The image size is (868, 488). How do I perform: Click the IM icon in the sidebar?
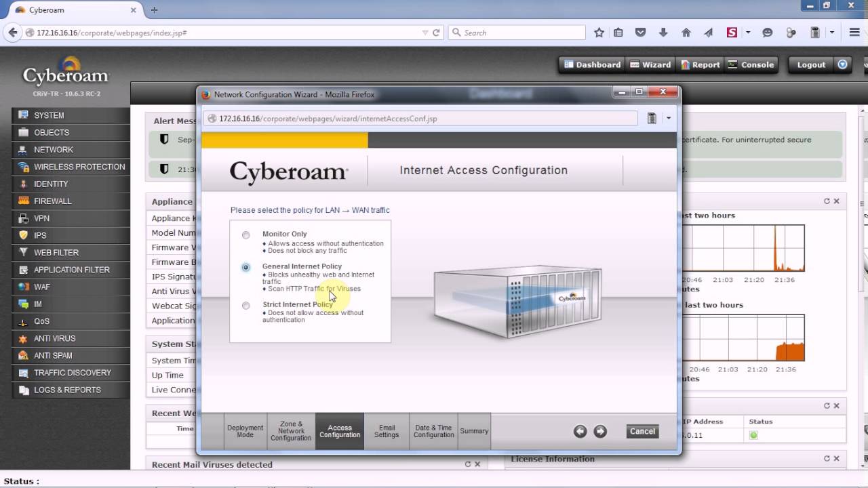24,304
